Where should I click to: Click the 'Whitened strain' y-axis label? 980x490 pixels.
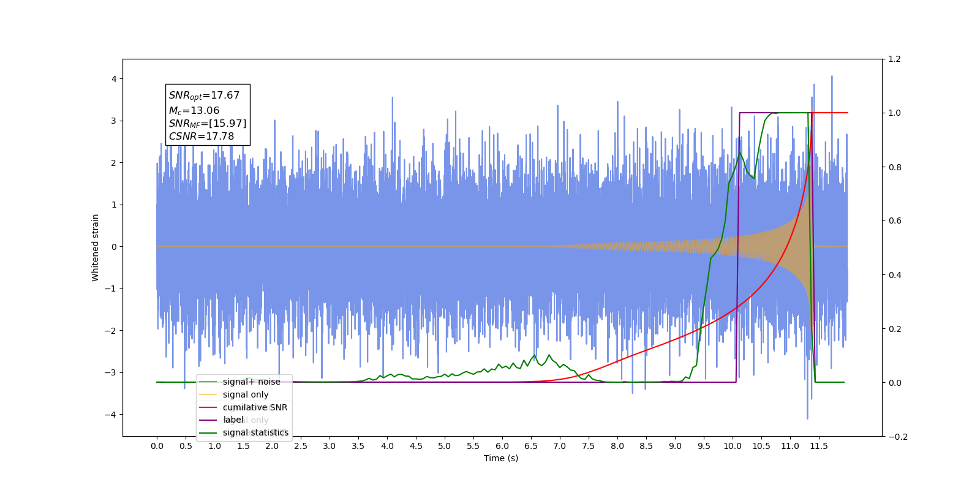pos(95,247)
